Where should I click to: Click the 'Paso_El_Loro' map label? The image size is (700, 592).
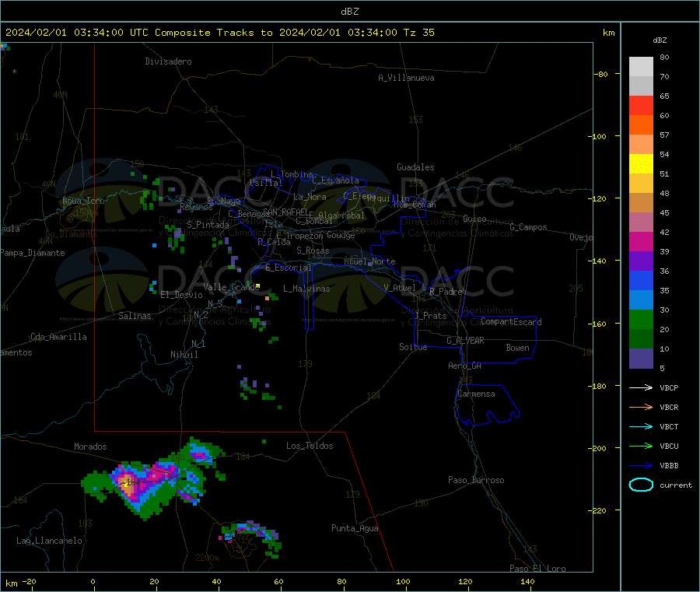[x=537, y=569]
